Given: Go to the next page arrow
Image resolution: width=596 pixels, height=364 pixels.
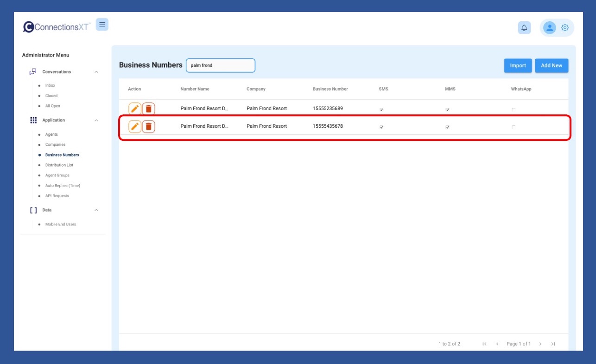Looking at the screenshot, I should (540, 344).
